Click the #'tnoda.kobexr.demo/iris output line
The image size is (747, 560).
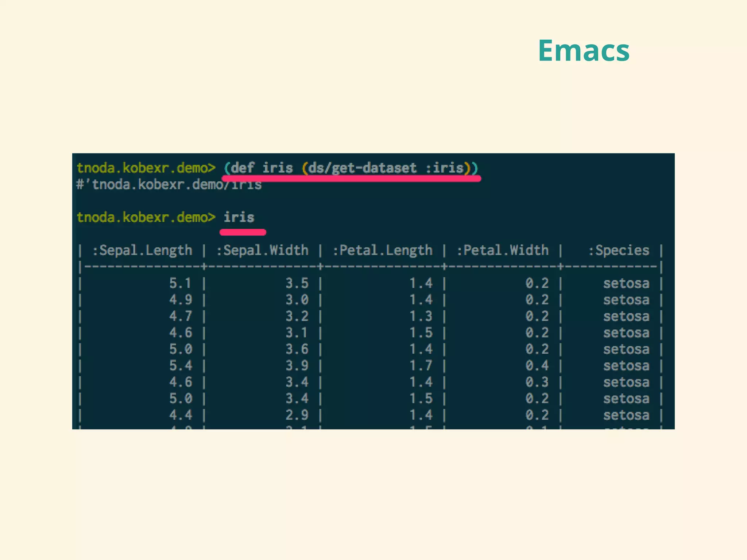[x=169, y=185]
